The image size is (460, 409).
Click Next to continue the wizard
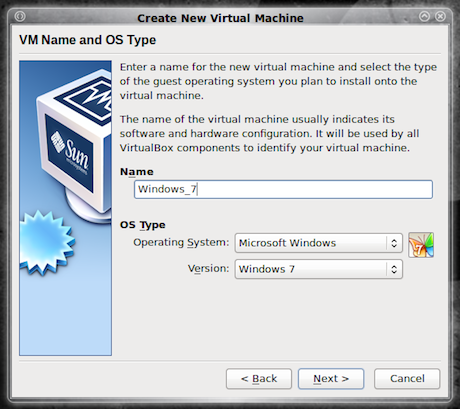(x=331, y=379)
